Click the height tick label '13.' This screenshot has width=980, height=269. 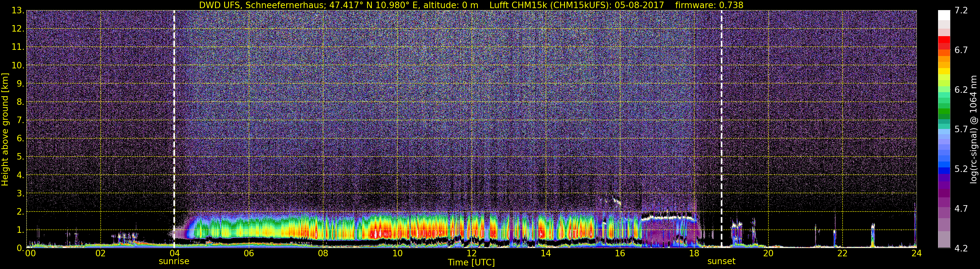pos(18,10)
